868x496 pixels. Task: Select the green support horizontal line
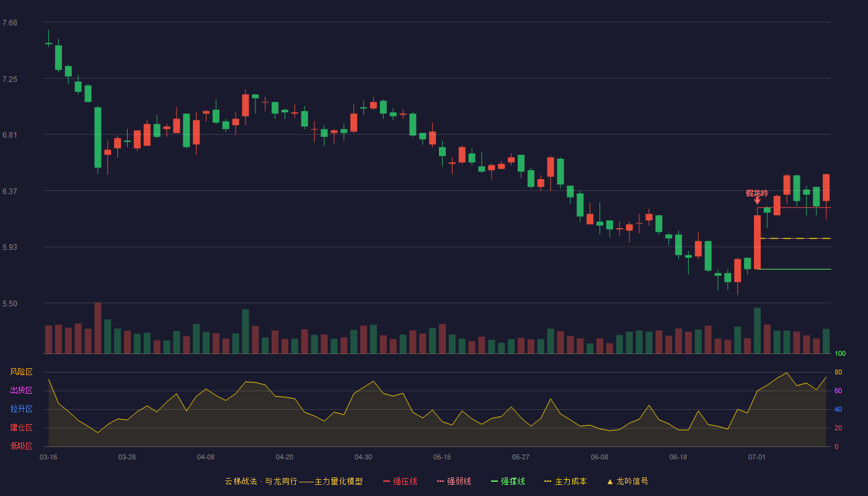click(x=795, y=269)
